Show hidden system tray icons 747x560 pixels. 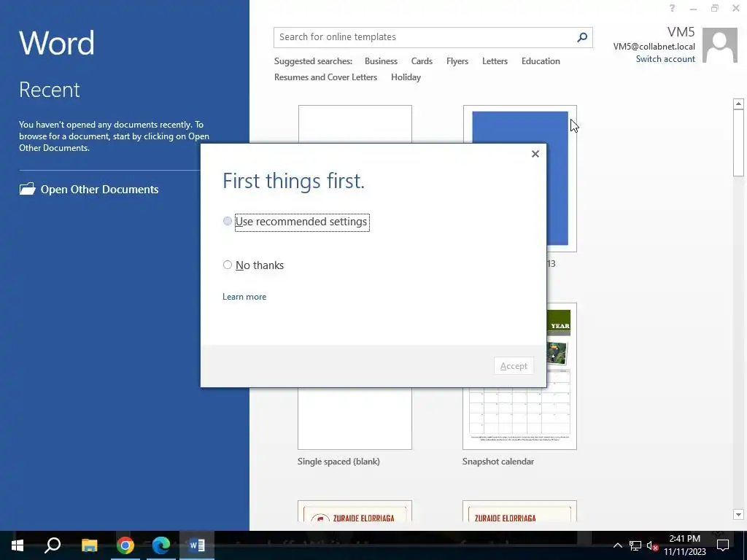coord(617,545)
